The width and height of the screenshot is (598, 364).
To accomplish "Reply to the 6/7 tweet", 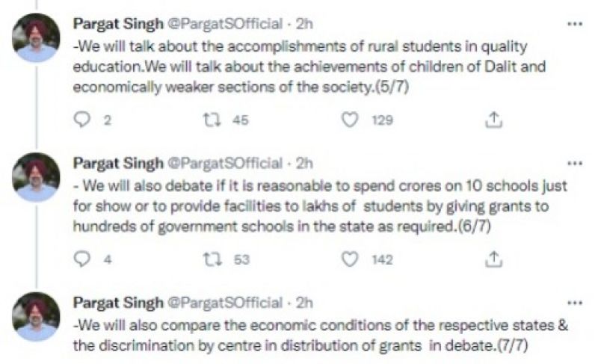I will point(84,259).
